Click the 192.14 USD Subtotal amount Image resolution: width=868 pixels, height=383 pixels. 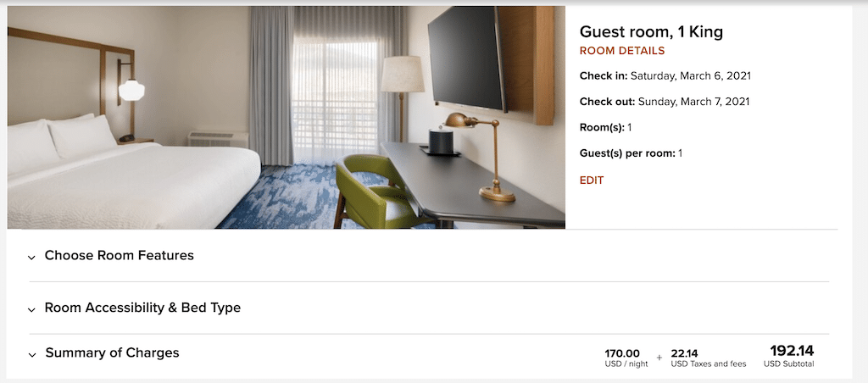pyautogui.click(x=789, y=356)
